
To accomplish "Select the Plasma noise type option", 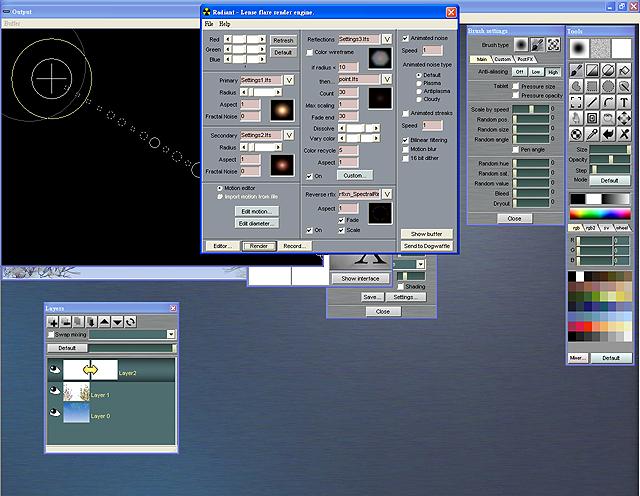I will point(419,83).
